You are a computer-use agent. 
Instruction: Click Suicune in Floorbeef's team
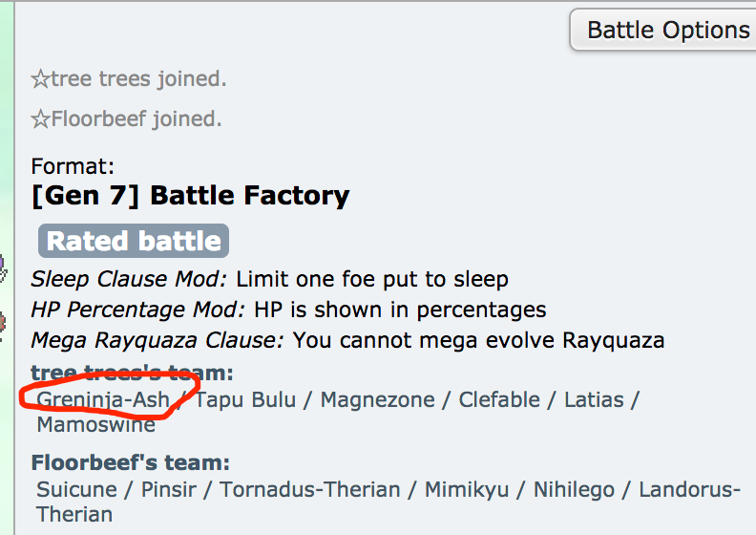click(76, 489)
